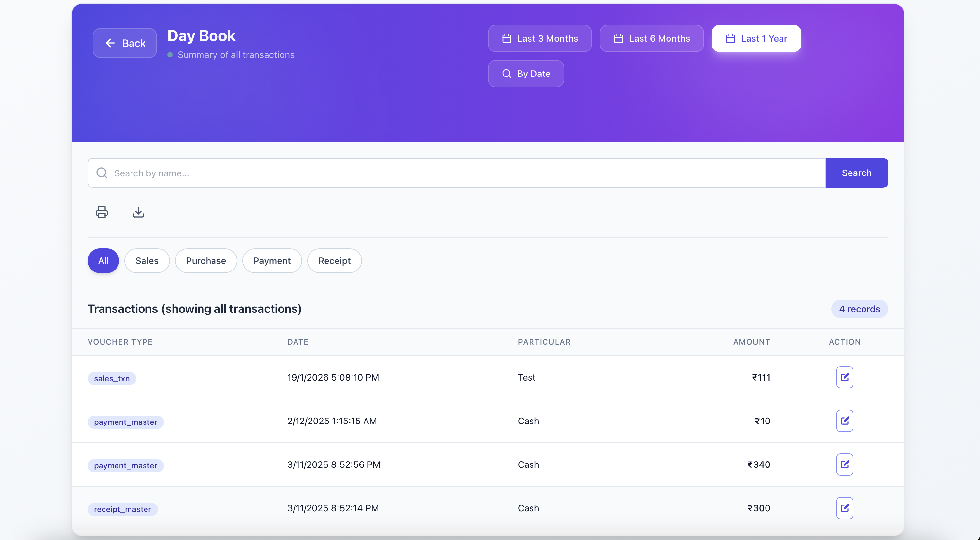Edit the ₹10 payment_master entry

tap(844, 421)
